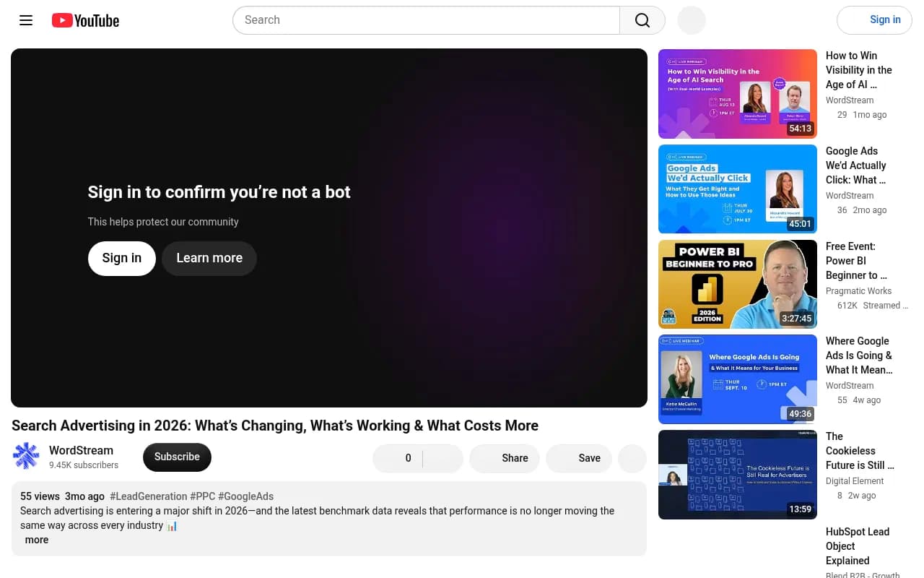Click the "This helps protect our community" text
The width and height of the screenshot is (924, 578).
pos(163,222)
